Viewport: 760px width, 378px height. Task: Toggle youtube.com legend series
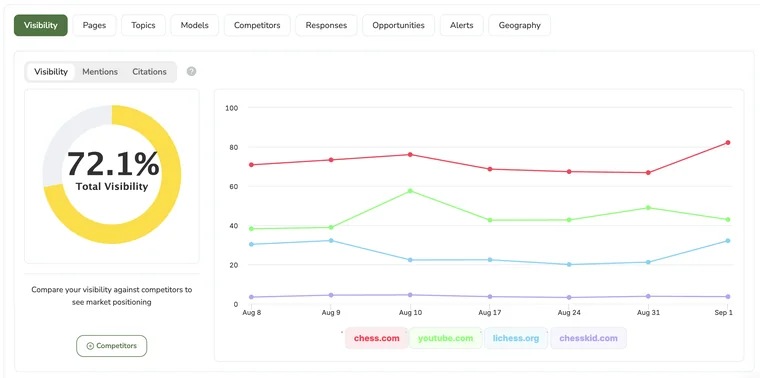click(x=445, y=338)
